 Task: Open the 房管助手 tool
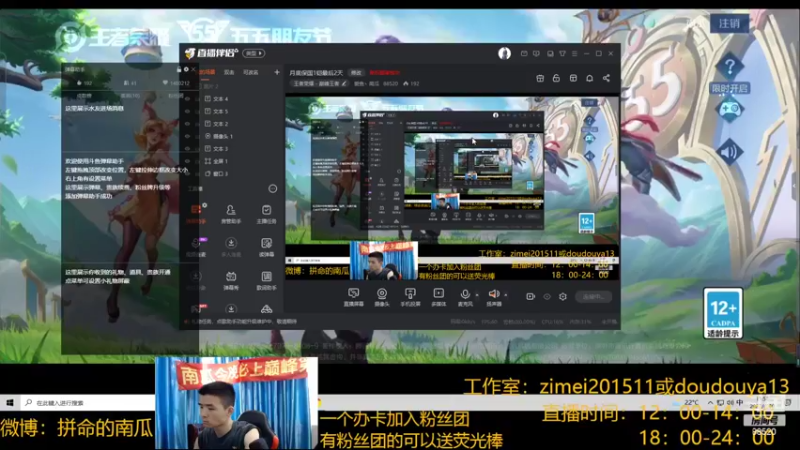(x=231, y=214)
